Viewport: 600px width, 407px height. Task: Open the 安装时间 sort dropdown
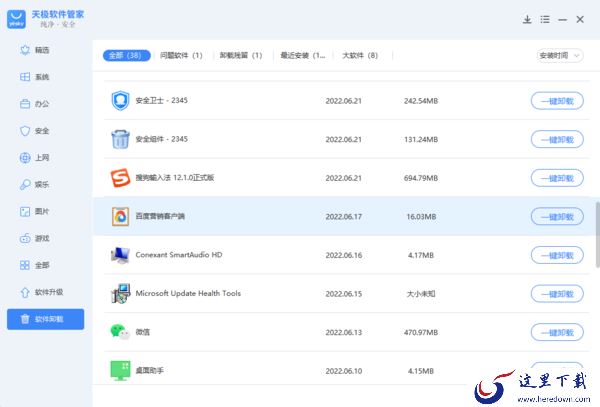tap(560, 55)
